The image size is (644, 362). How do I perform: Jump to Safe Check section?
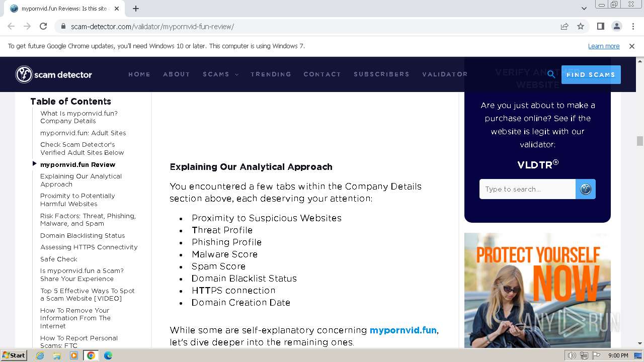(59, 259)
